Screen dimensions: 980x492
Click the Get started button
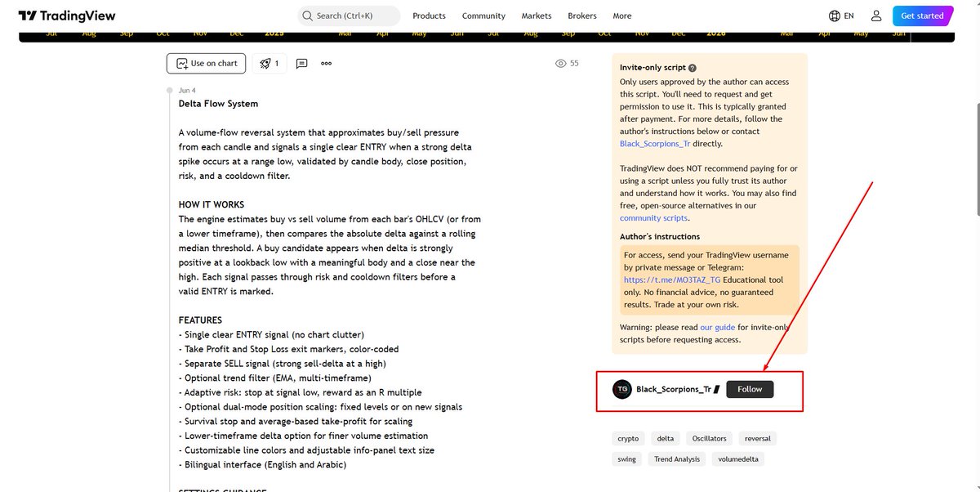[922, 16]
